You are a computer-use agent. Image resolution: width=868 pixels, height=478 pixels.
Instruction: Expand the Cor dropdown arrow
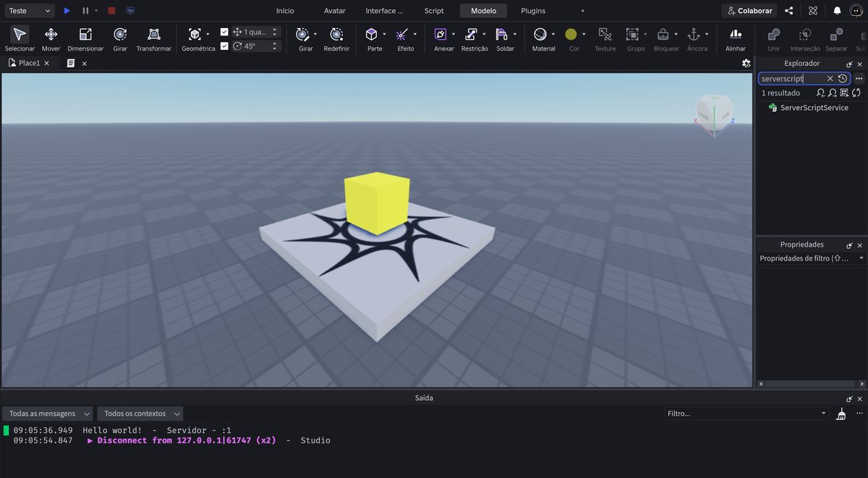point(584,34)
